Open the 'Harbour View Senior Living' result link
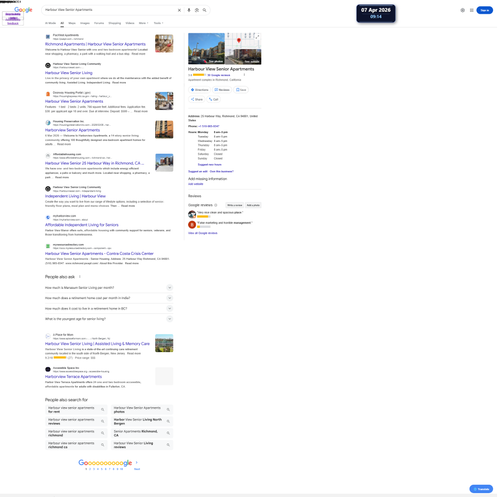This screenshot has height=497, width=500. coord(69,73)
